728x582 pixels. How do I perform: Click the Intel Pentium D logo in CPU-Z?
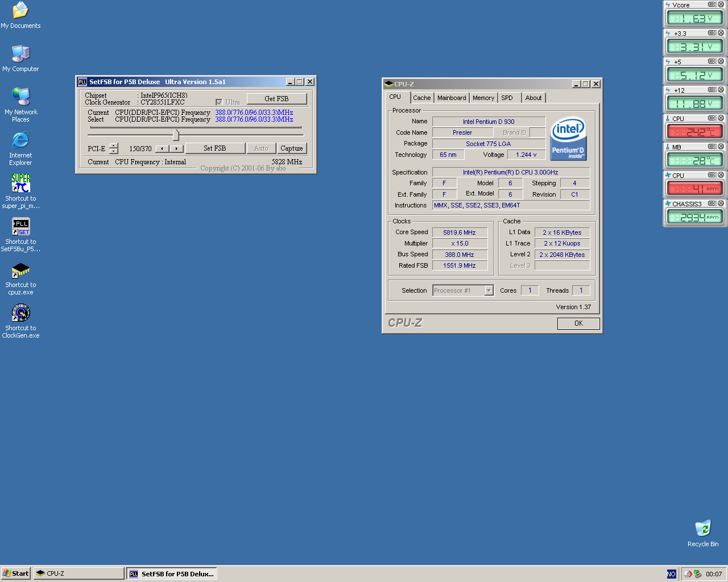click(x=568, y=139)
